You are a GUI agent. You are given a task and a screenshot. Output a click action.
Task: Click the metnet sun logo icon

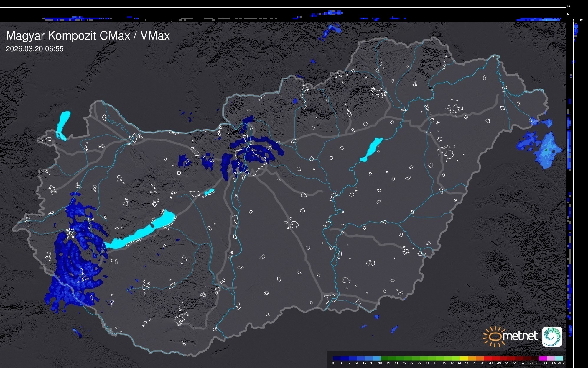pyautogui.click(x=495, y=336)
